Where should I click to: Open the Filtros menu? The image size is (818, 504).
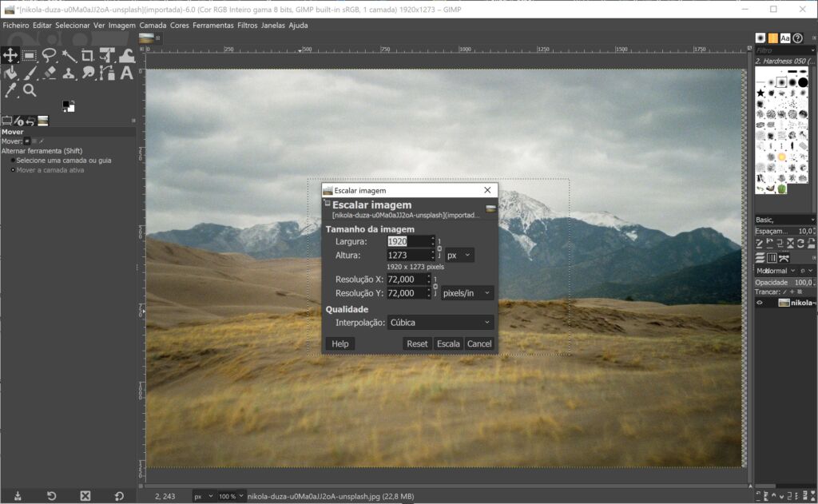(248, 26)
